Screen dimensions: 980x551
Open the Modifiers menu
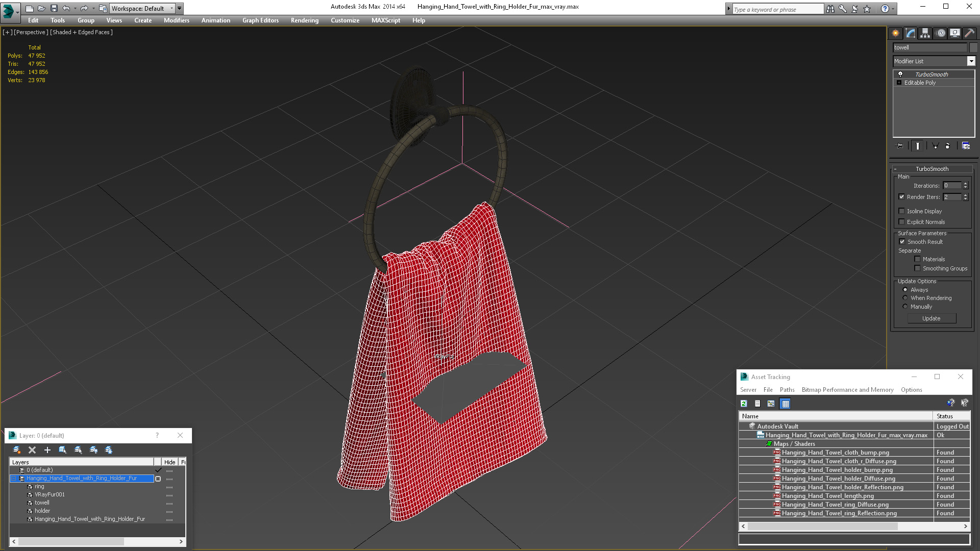pyautogui.click(x=176, y=20)
